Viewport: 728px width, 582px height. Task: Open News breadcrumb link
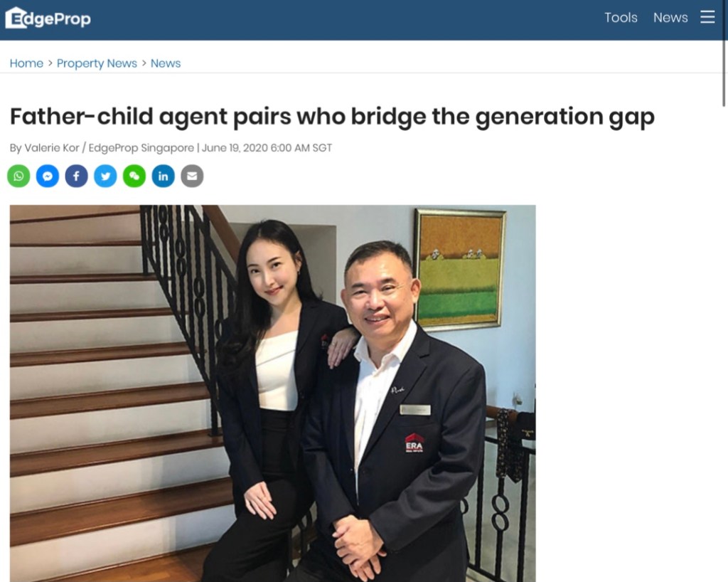pos(166,63)
